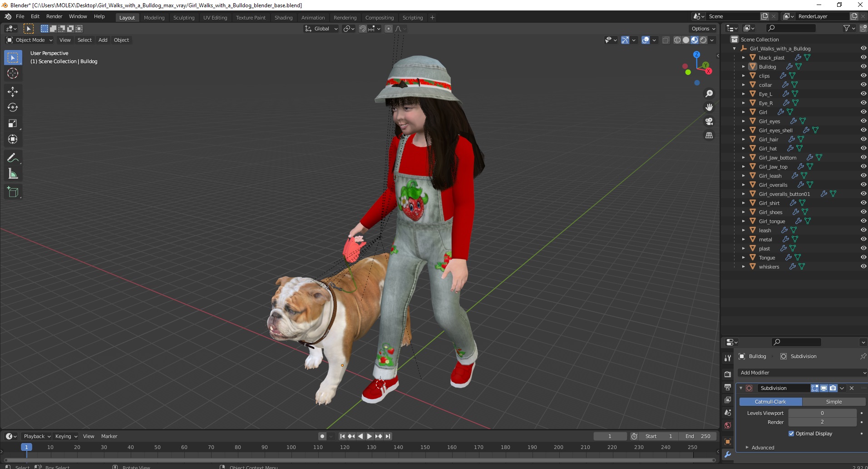Open the Render menu

click(x=54, y=16)
